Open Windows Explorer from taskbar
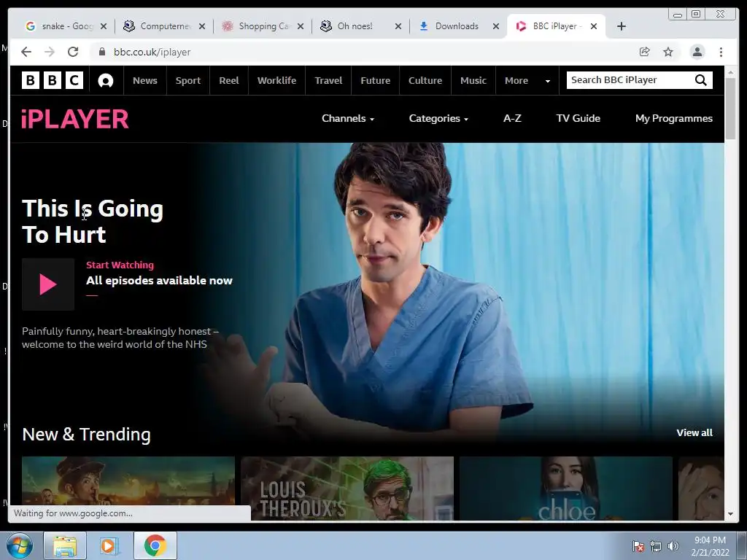This screenshot has width=747, height=560. [65, 545]
